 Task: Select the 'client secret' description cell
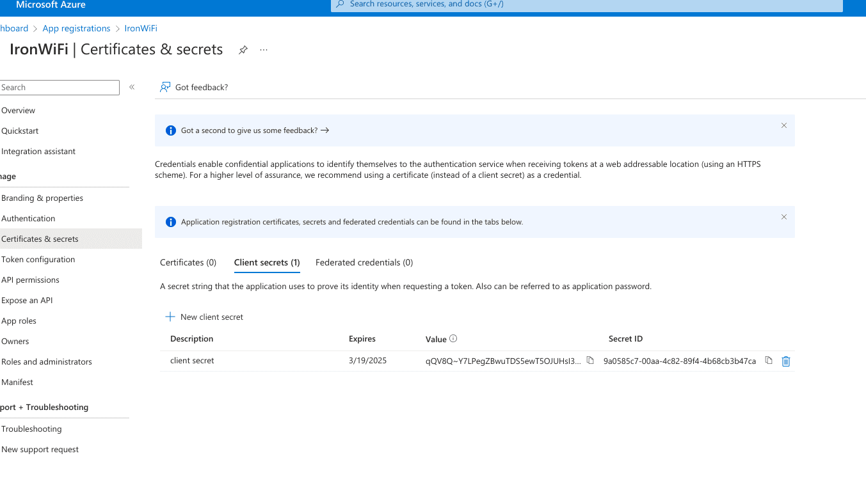tap(192, 361)
